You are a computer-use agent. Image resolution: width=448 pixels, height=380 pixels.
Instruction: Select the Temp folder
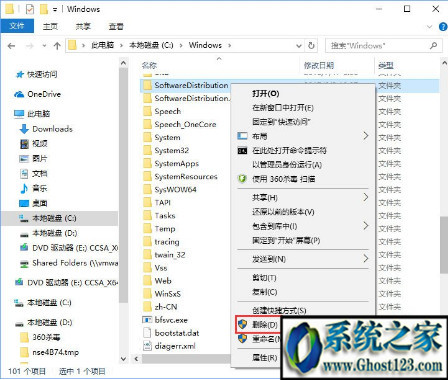click(x=165, y=229)
